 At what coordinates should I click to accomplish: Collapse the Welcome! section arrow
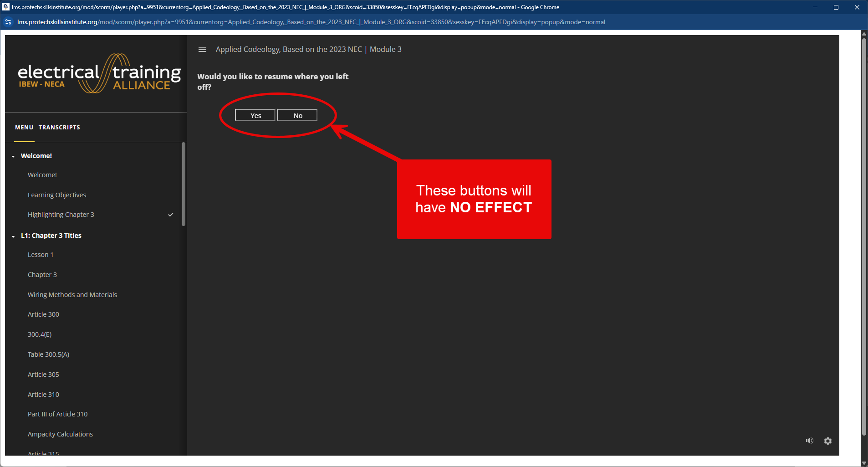click(13, 156)
